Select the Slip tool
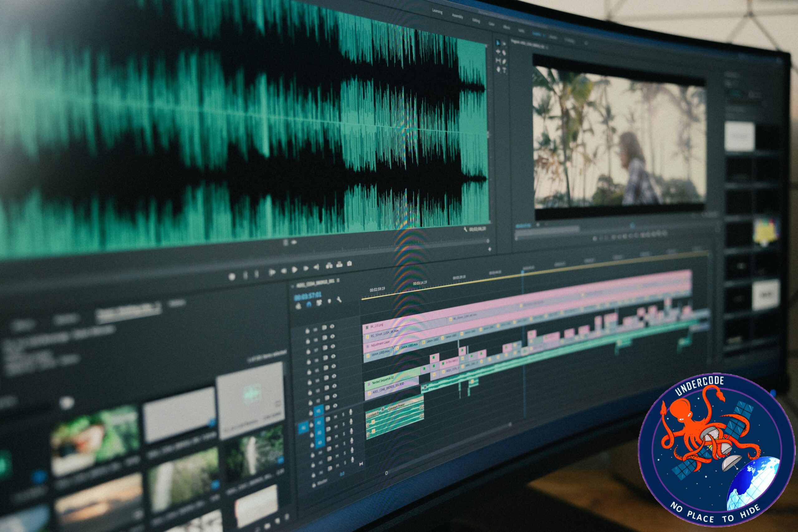 tap(498, 61)
